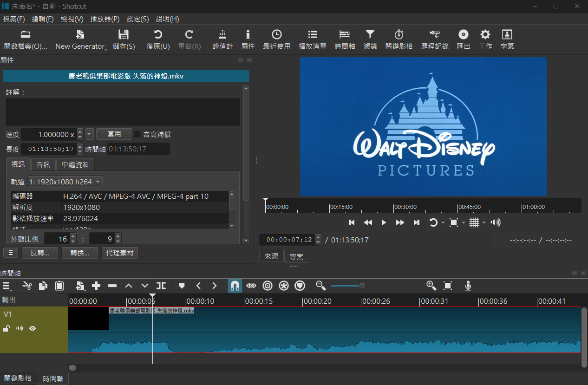Skip to the end of the video
The image size is (588, 385).
417,223
